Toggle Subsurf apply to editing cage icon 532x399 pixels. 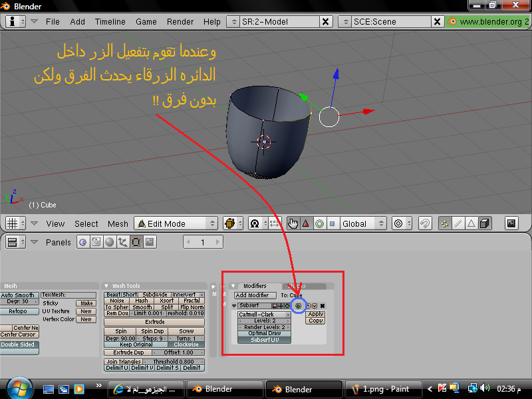(298, 306)
